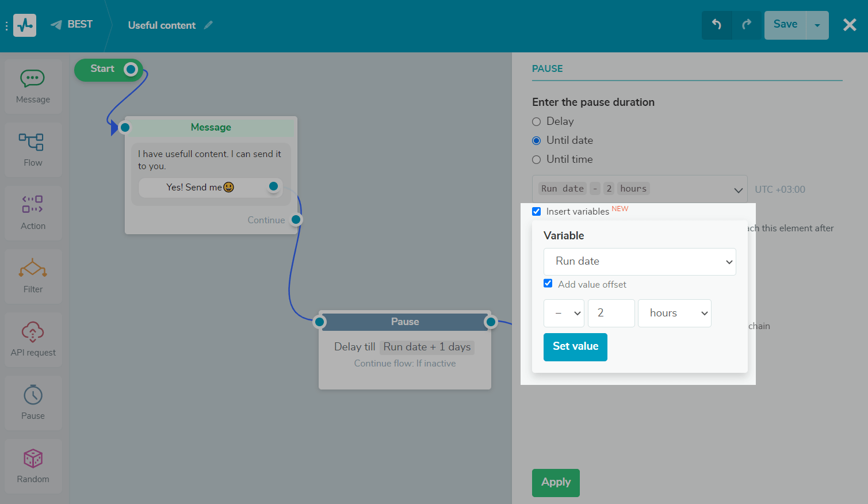
Task: Select the Delay radio option
Action: pos(537,121)
